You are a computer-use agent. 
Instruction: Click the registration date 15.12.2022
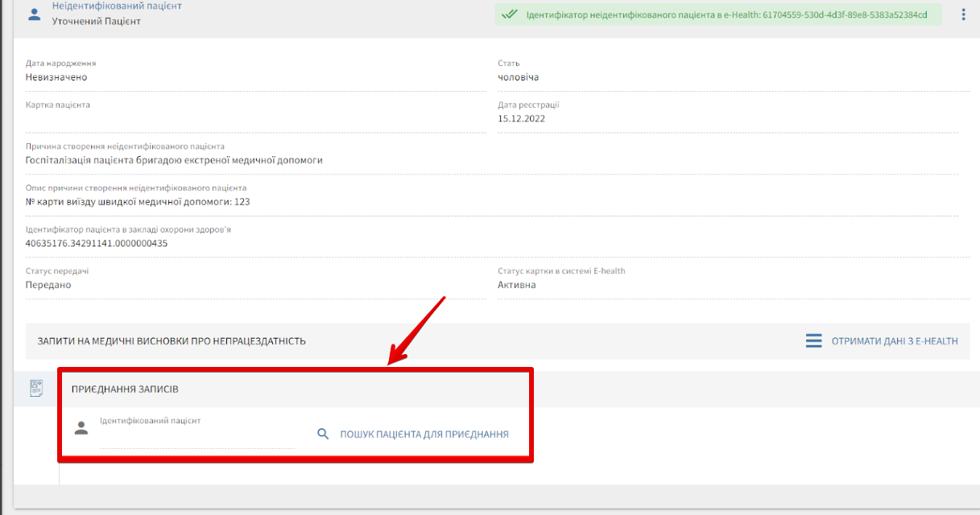[521, 119]
